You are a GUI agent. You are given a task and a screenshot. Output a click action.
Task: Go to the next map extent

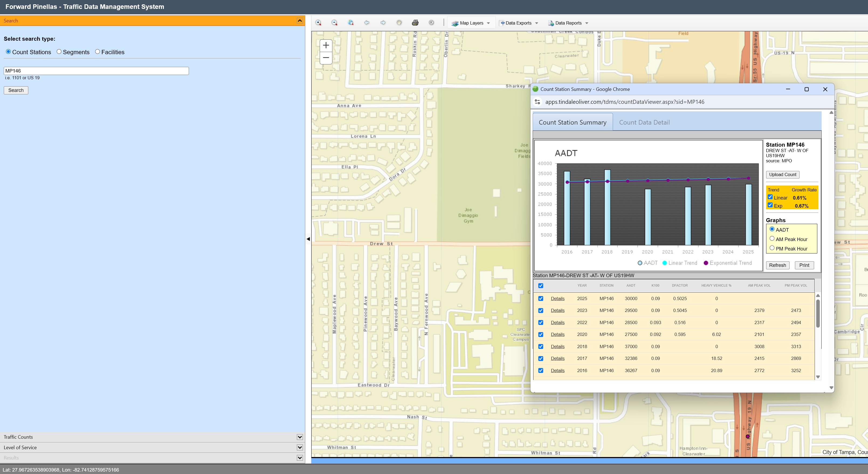click(x=383, y=23)
